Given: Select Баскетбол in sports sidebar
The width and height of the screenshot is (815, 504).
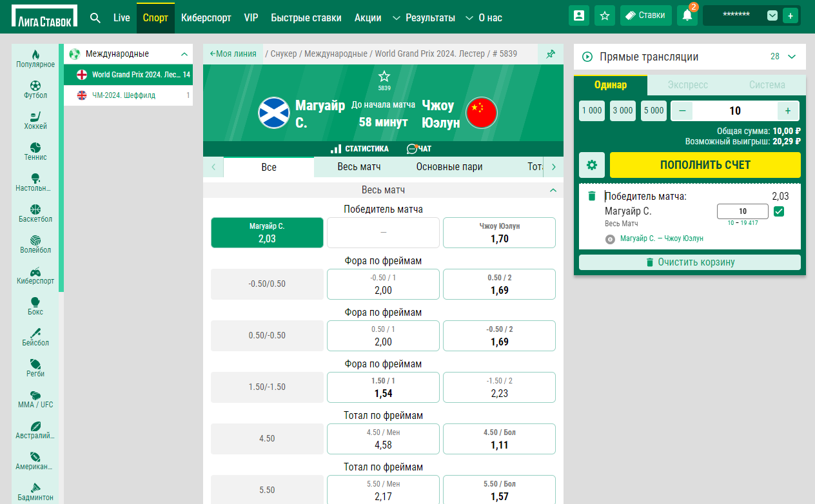Looking at the screenshot, I should pyautogui.click(x=35, y=213).
